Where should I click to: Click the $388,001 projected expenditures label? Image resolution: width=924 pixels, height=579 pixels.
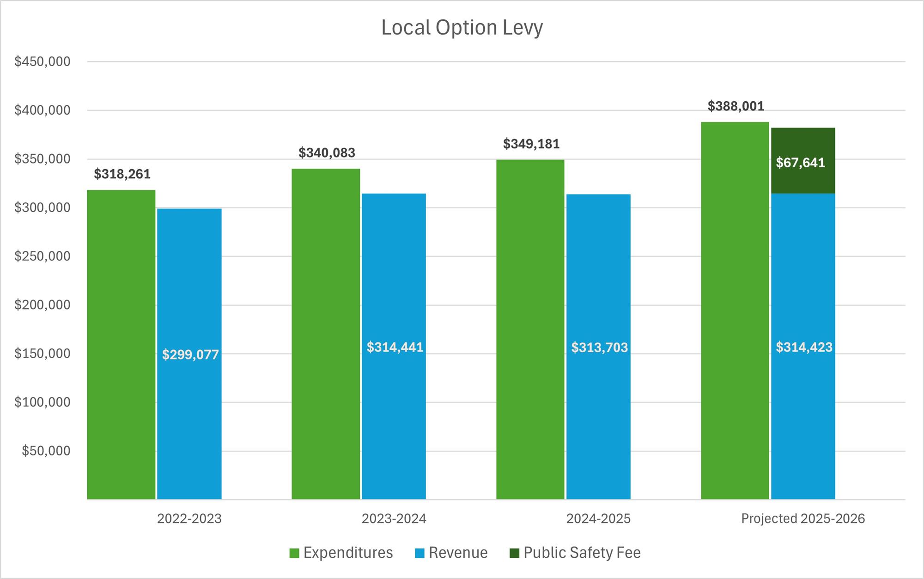tap(736, 106)
